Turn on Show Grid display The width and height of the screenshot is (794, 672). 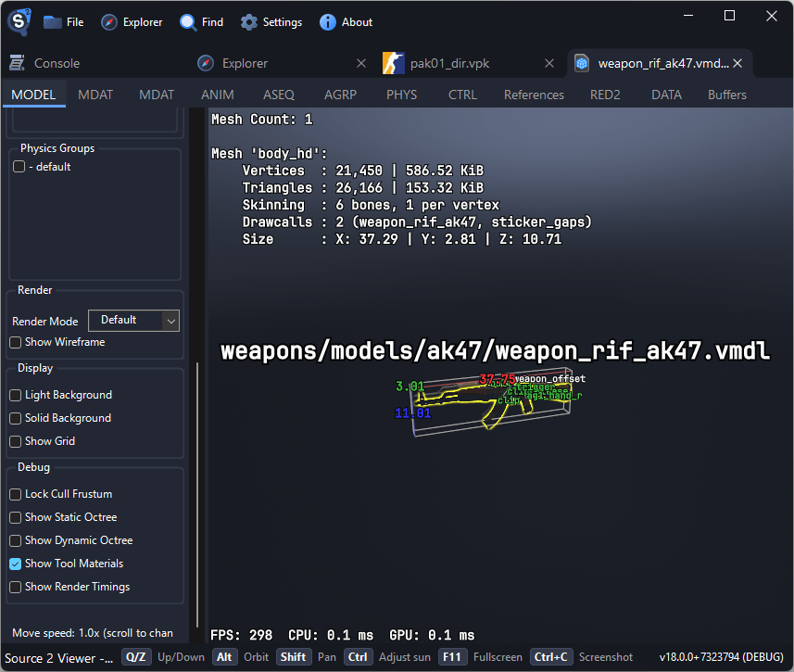16,441
